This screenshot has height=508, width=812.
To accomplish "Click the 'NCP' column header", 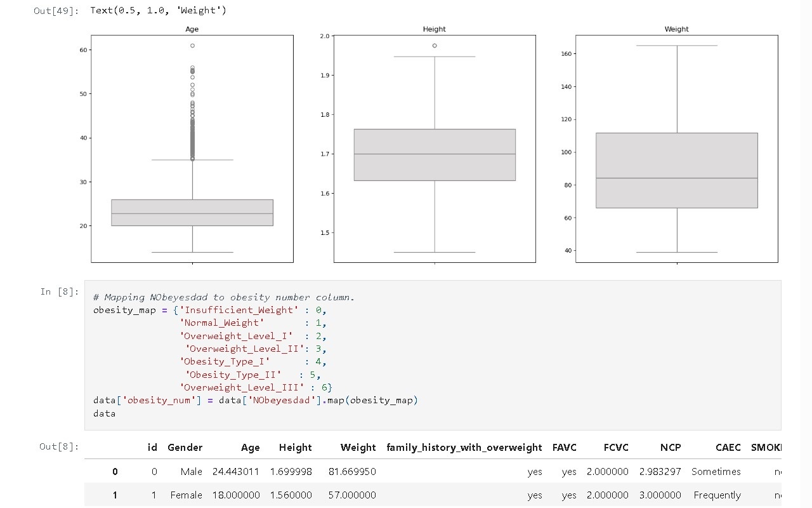I will pyautogui.click(x=670, y=448).
